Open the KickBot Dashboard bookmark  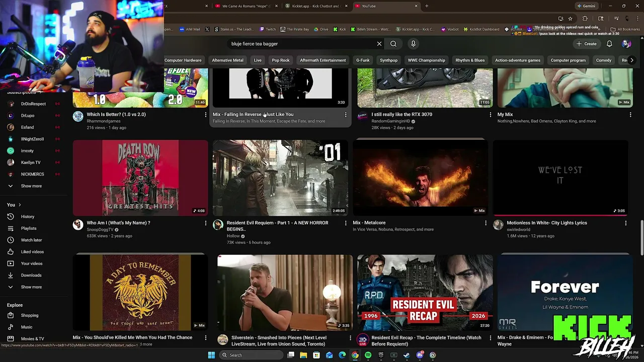481,29
